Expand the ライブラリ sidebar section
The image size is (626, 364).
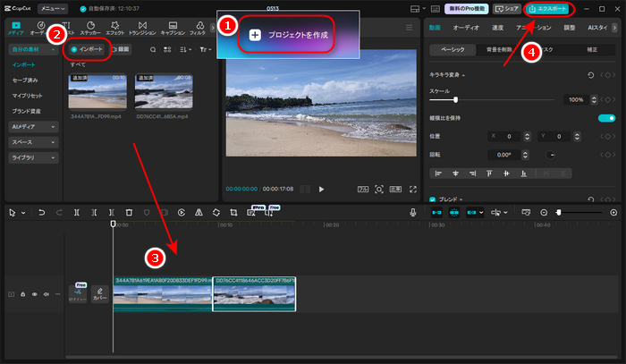coord(34,157)
